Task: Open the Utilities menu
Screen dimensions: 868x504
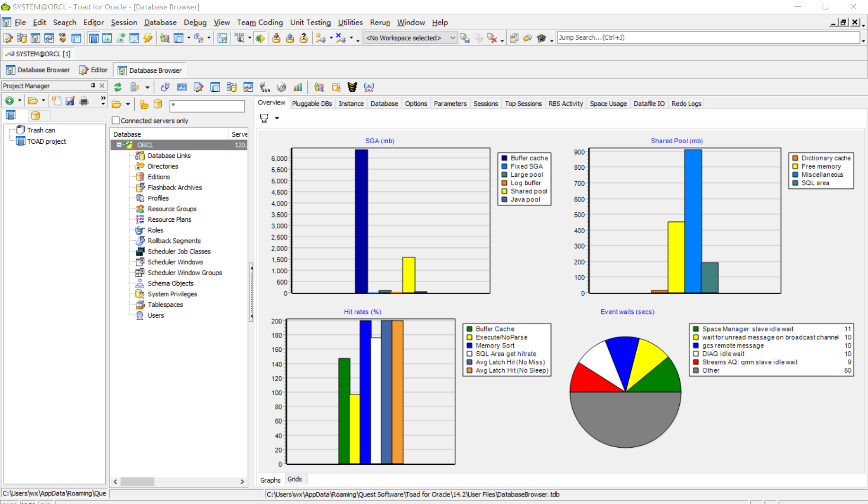Action: (x=351, y=22)
